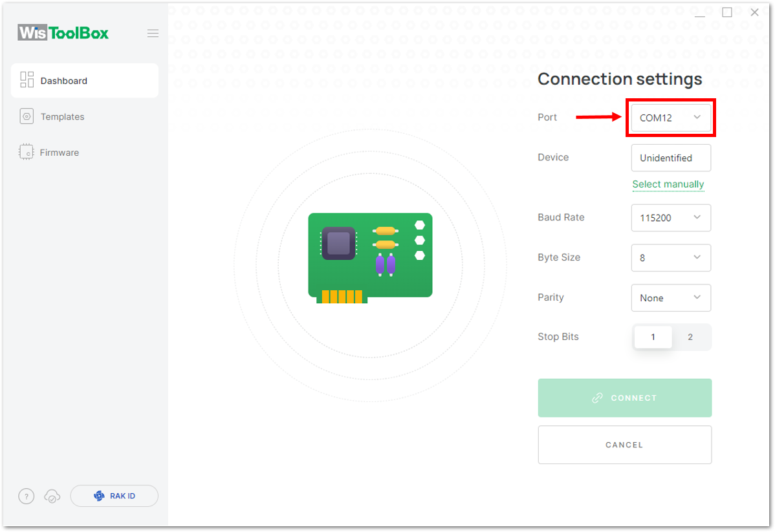Click the Stop Bits label
This screenshot has height=532, width=775.
coord(558,337)
